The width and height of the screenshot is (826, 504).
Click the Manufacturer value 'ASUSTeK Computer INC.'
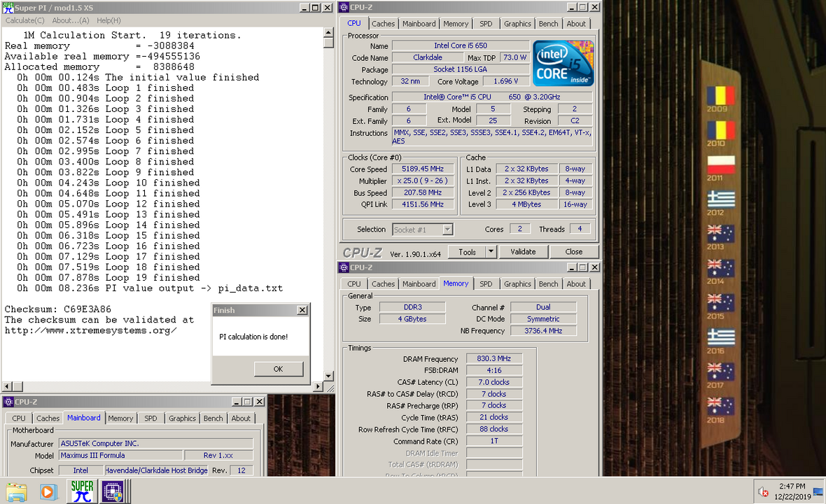pos(156,444)
